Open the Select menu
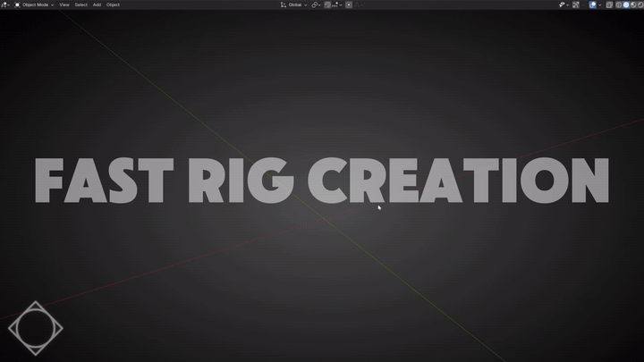 click(x=80, y=5)
